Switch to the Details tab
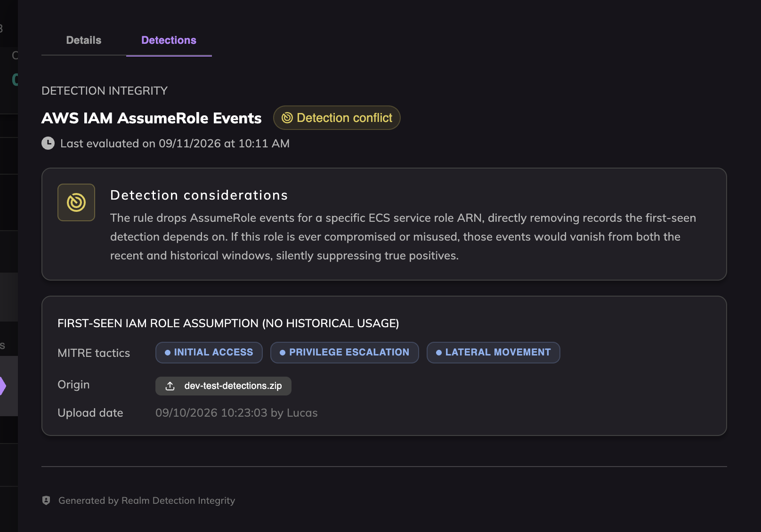Image resolution: width=761 pixels, height=532 pixels. coord(84,40)
